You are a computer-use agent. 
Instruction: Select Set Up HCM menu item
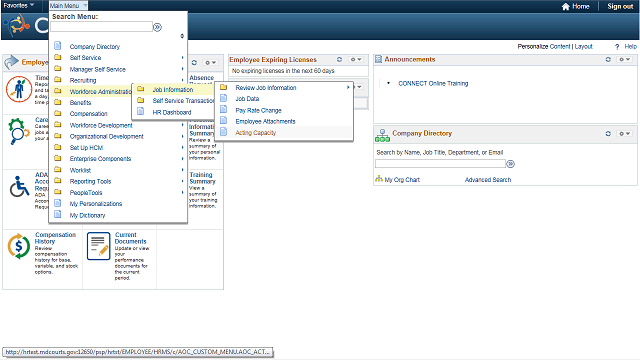click(x=86, y=147)
